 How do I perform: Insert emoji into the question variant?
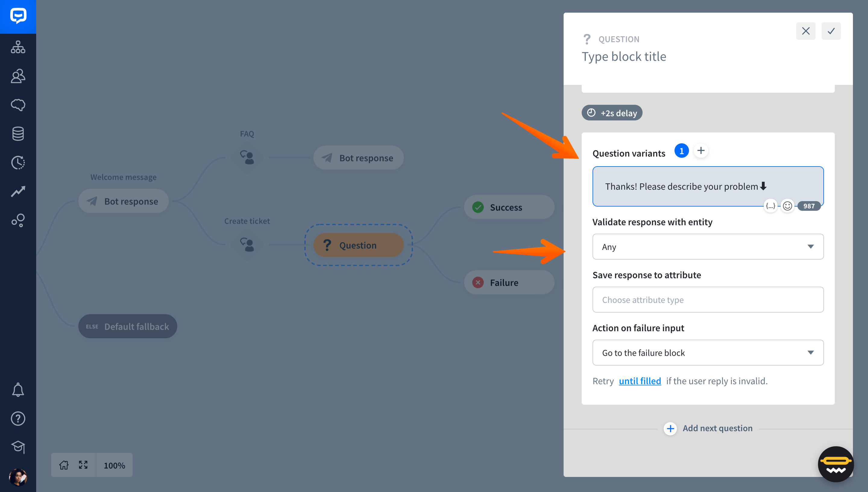point(787,206)
